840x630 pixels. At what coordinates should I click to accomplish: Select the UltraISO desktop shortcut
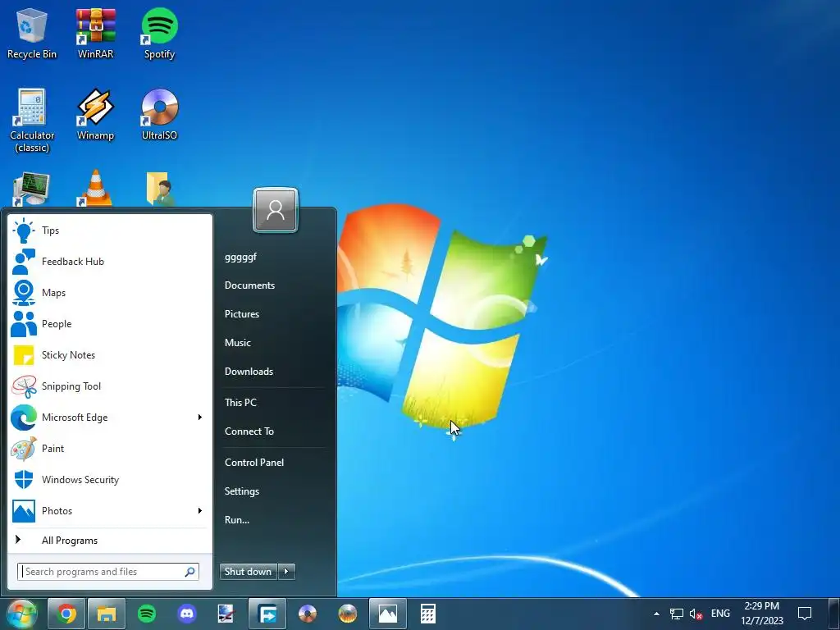point(159,115)
